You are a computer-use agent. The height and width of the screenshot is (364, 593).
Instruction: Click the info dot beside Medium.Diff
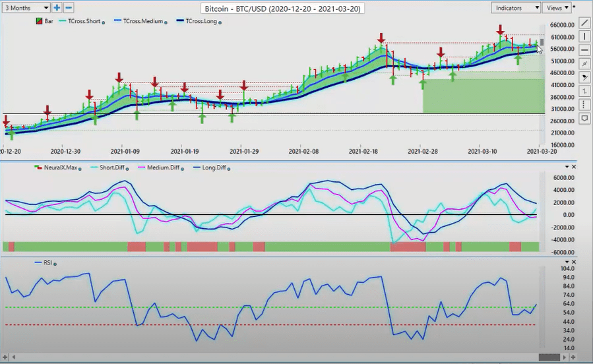182,169
